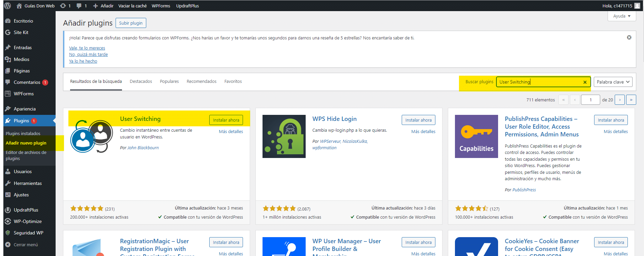
Task: Clear the plugin search field text
Action: [x=585, y=82]
